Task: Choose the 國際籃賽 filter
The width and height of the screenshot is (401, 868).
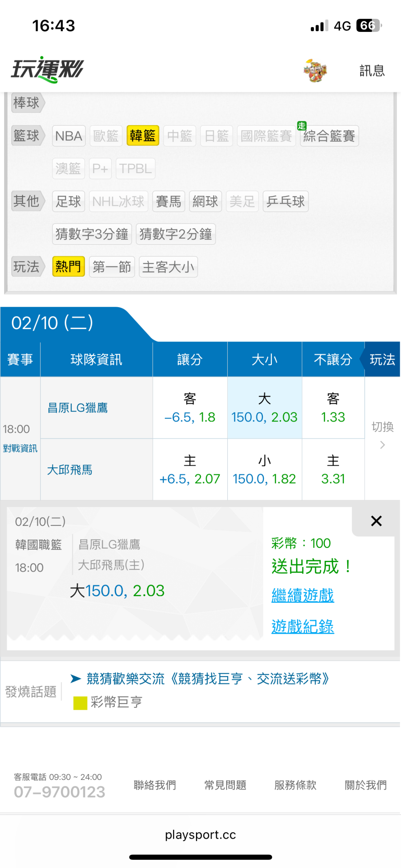Action: (x=266, y=136)
